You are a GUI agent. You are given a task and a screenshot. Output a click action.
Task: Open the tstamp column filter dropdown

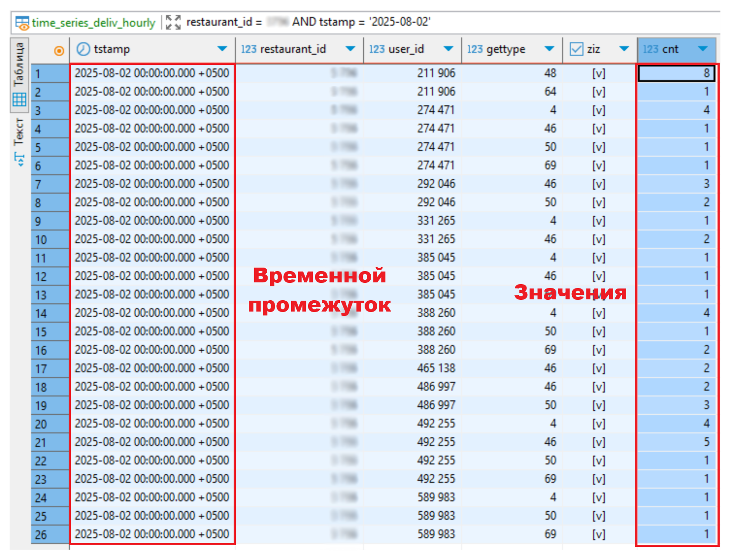point(222,49)
